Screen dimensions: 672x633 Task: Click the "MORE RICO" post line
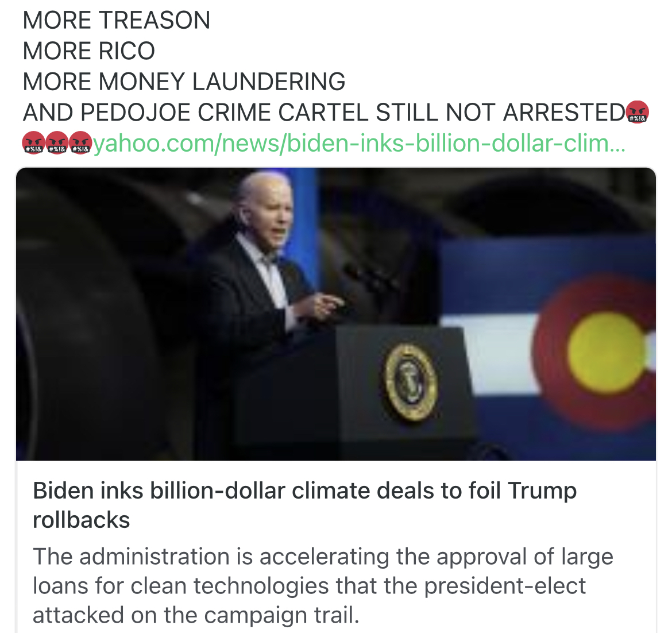pyautogui.click(x=88, y=51)
